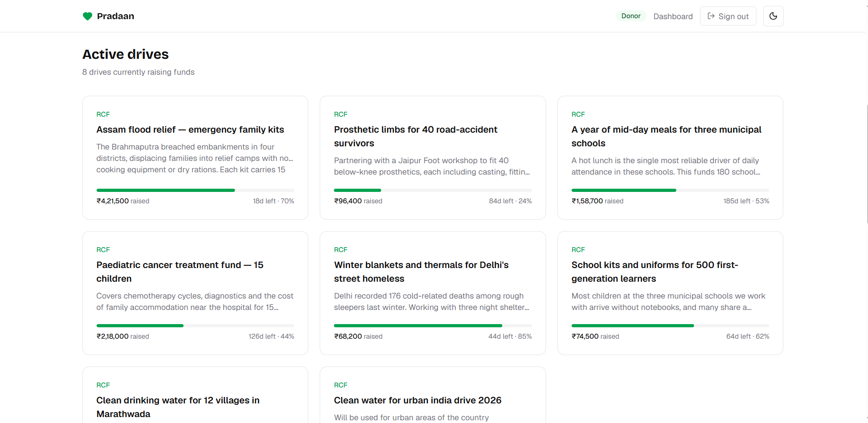
Task: Click the ₹68,200 raised amount
Action: (x=358, y=336)
